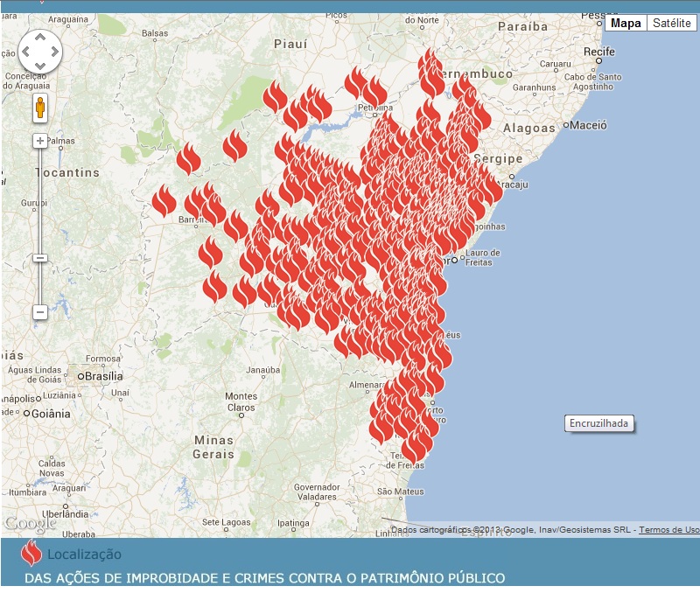Click the zoom out minus icon

(x=39, y=310)
